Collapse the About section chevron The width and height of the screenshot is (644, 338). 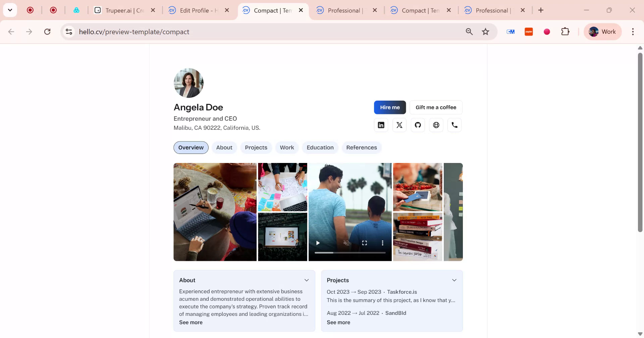click(306, 280)
